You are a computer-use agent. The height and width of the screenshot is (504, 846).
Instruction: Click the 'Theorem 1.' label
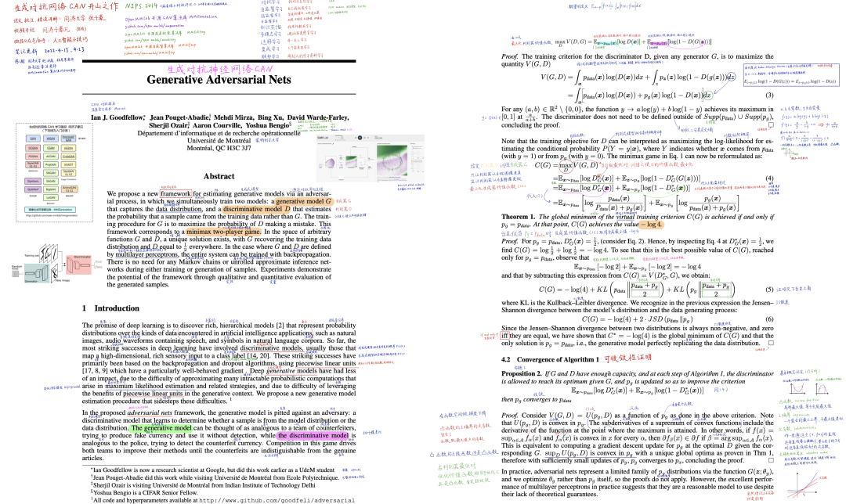point(519,217)
